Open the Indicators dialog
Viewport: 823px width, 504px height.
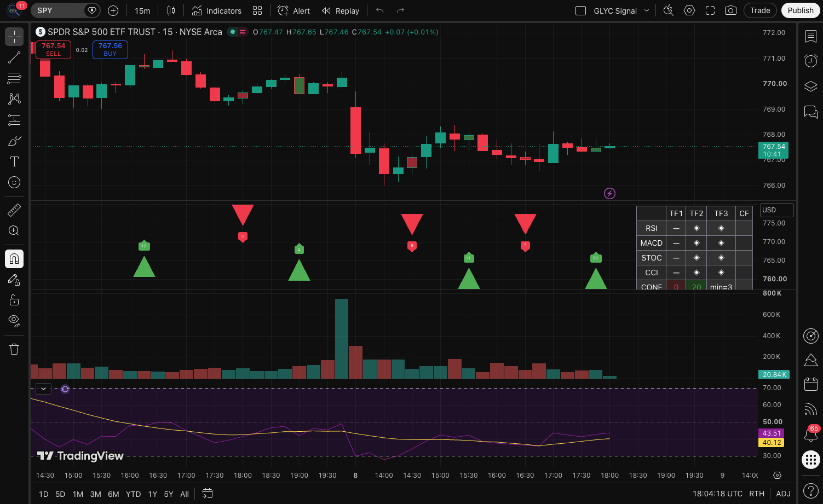coord(217,10)
